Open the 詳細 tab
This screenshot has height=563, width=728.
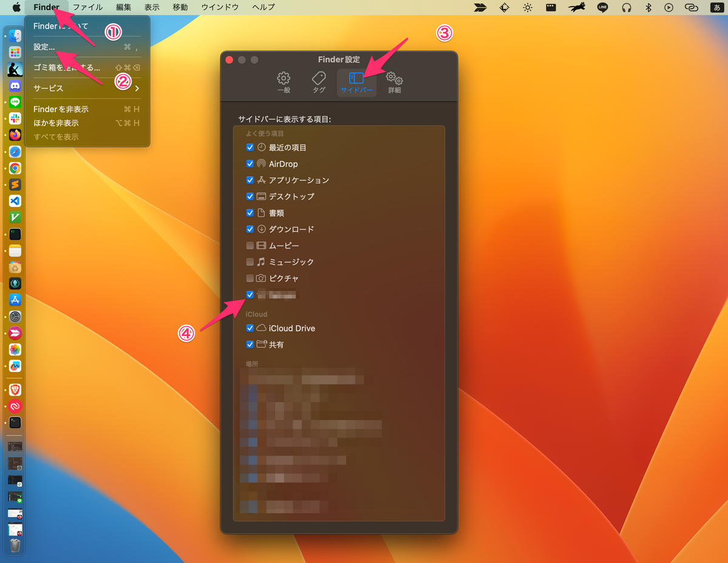point(395,83)
